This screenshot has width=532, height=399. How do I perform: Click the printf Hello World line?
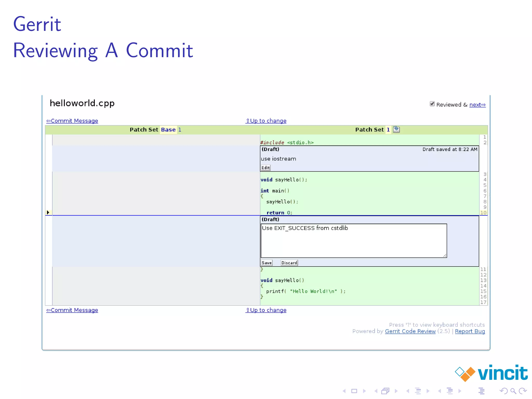pos(306,291)
